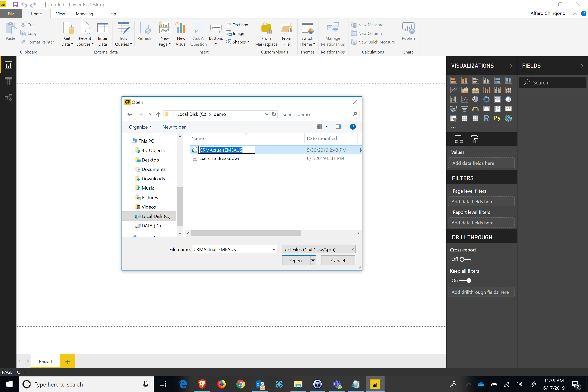Select the funnel visual icon
Image resolution: width=588 pixels, height=392 pixels.
pyautogui.click(x=464, y=109)
